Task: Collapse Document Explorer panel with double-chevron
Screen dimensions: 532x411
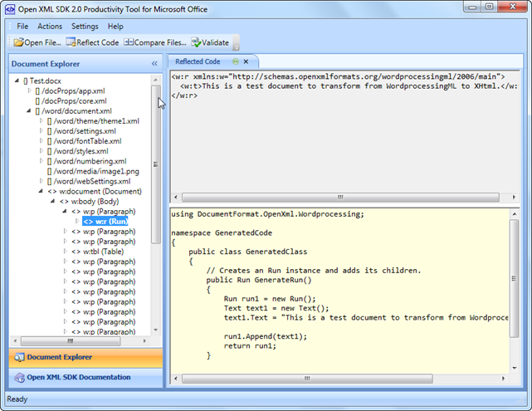Action: pos(154,64)
